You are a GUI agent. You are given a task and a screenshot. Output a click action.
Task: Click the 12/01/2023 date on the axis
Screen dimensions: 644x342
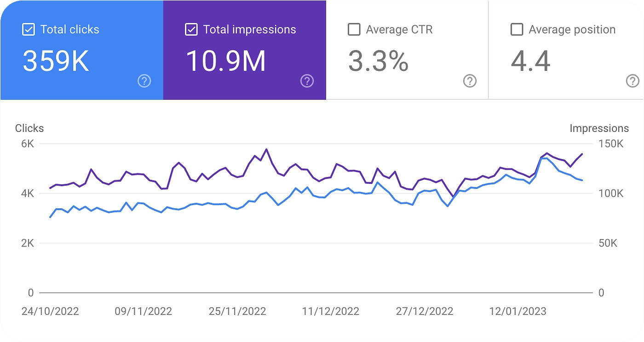(517, 311)
